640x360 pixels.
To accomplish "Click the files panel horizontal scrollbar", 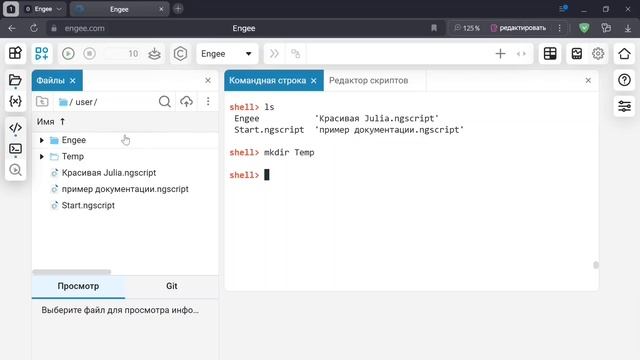I will 72,272.
